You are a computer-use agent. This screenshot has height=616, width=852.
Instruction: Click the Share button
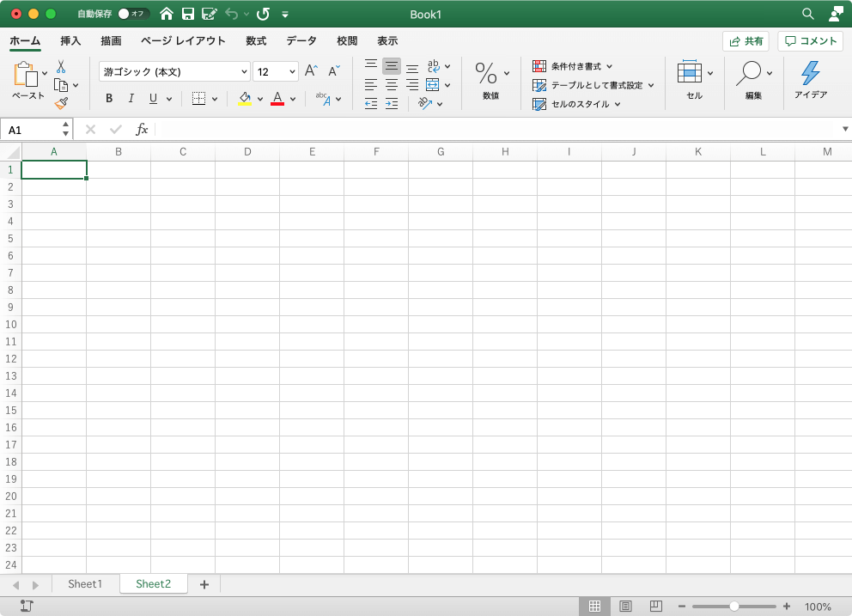(x=745, y=41)
